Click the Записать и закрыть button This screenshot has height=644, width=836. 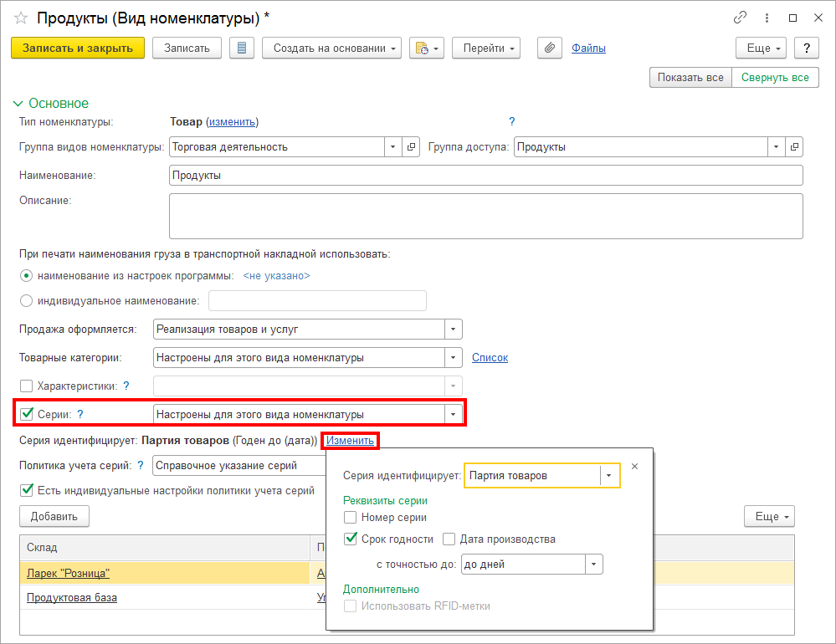(78, 48)
